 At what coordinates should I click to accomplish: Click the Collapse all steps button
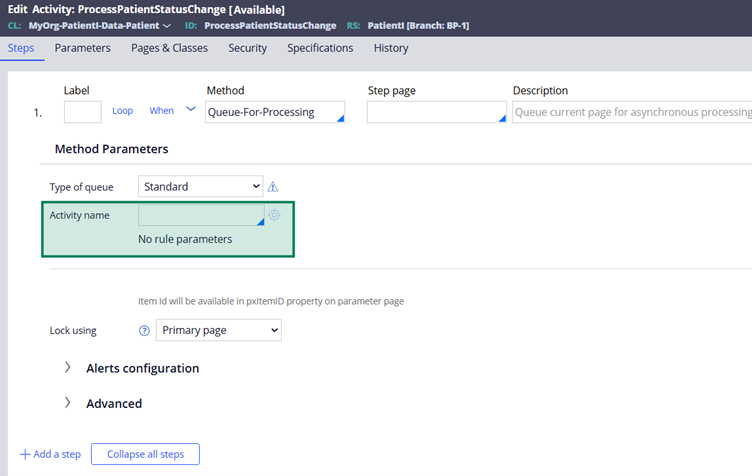(145, 454)
